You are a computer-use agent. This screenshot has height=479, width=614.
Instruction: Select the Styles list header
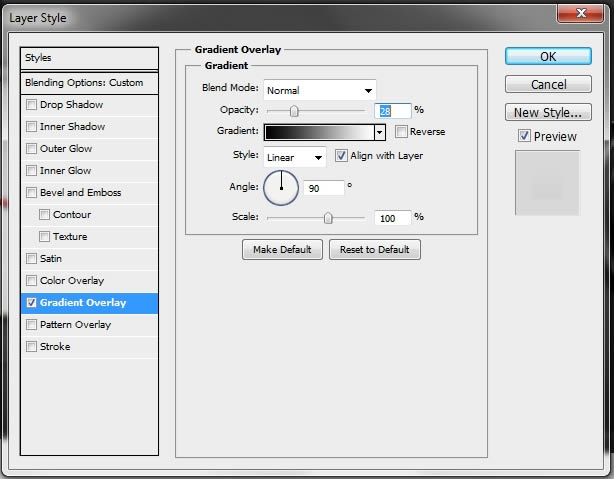coord(89,58)
